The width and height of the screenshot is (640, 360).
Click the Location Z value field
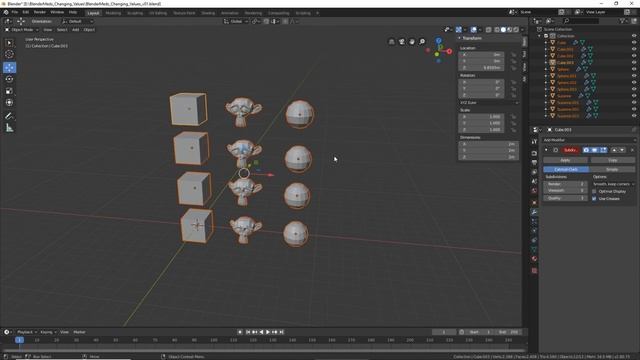click(482, 68)
